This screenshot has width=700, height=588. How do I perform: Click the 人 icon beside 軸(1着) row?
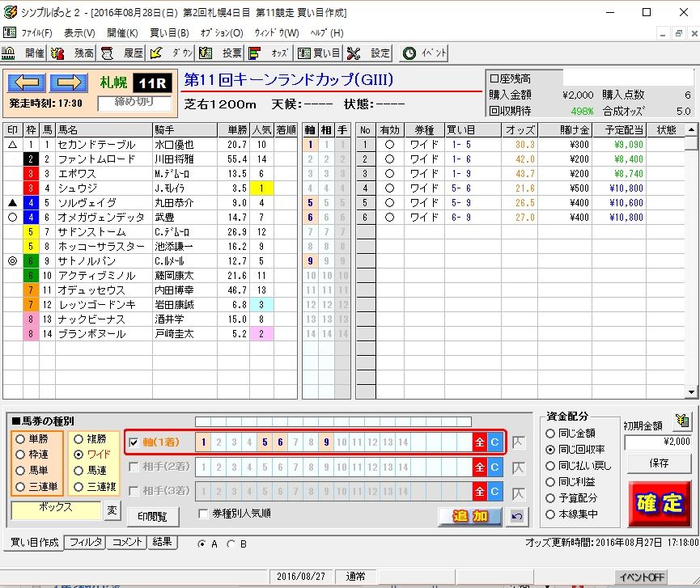[x=518, y=442]
